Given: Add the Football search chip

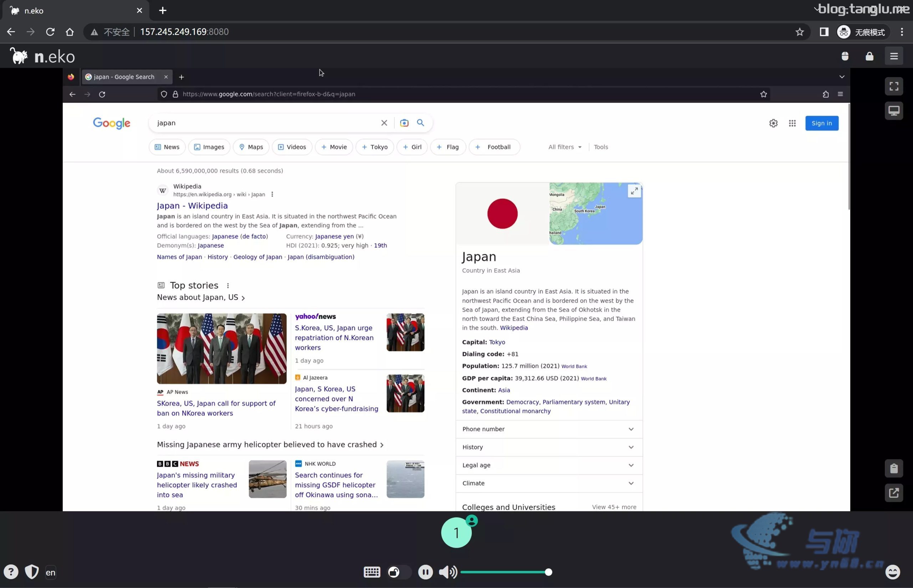Looking at the screenshot, I should 494,147.
